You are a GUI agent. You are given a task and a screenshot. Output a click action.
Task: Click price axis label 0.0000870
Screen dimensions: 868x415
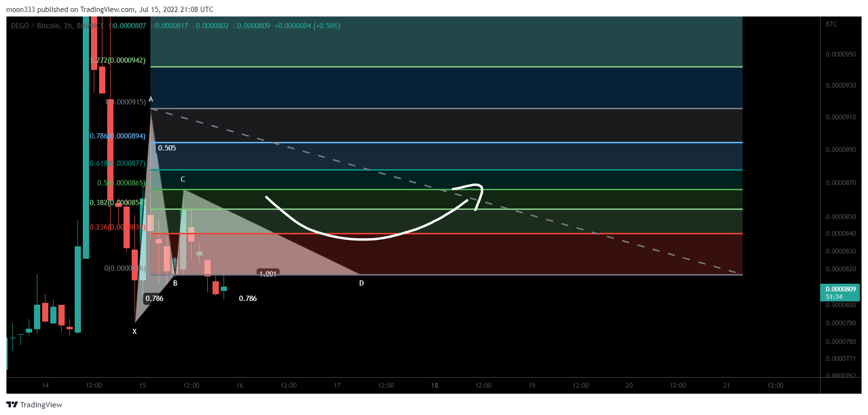pyautogui.click(x=841, y=183)
